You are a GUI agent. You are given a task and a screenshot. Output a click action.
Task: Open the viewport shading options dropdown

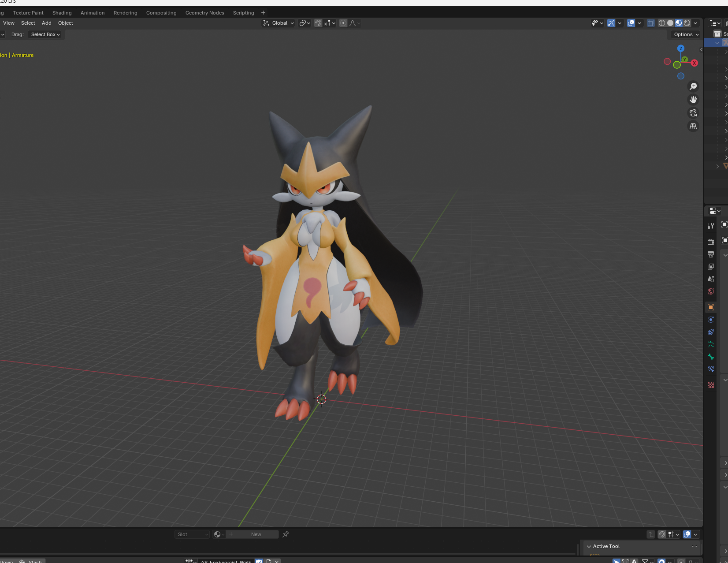[x=695, y=23]
